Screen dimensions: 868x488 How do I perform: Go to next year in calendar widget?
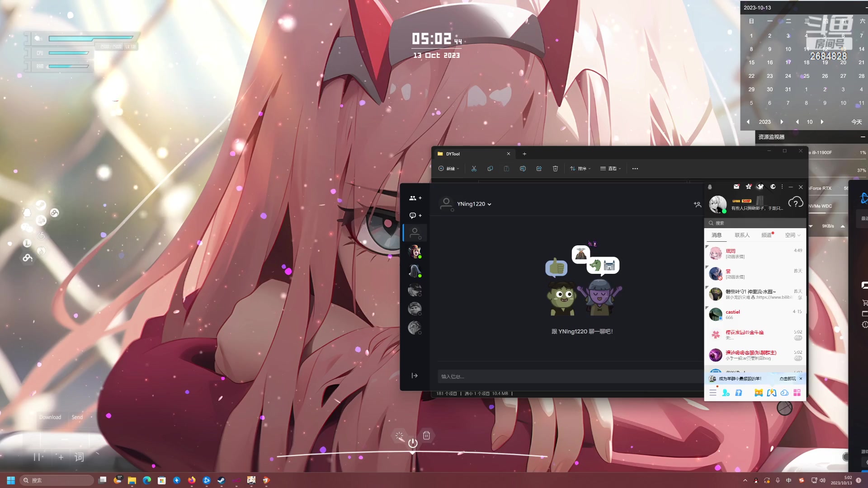pyautogui.click(x=782, y=122)
